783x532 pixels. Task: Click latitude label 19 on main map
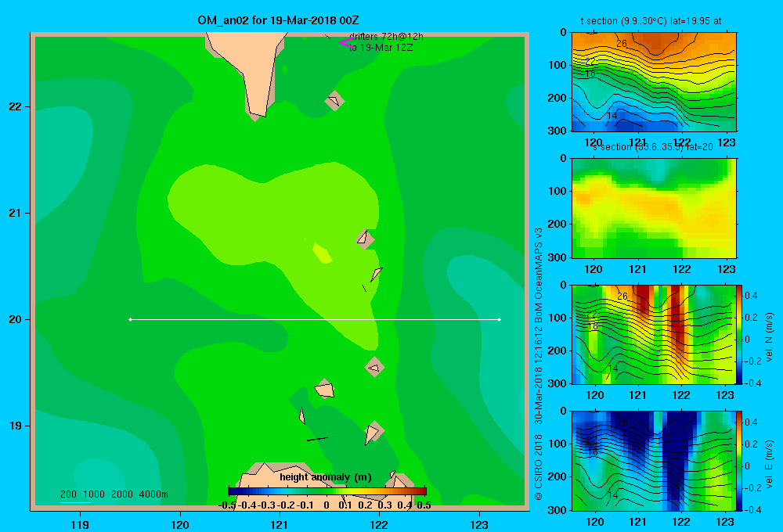[15, 426]
